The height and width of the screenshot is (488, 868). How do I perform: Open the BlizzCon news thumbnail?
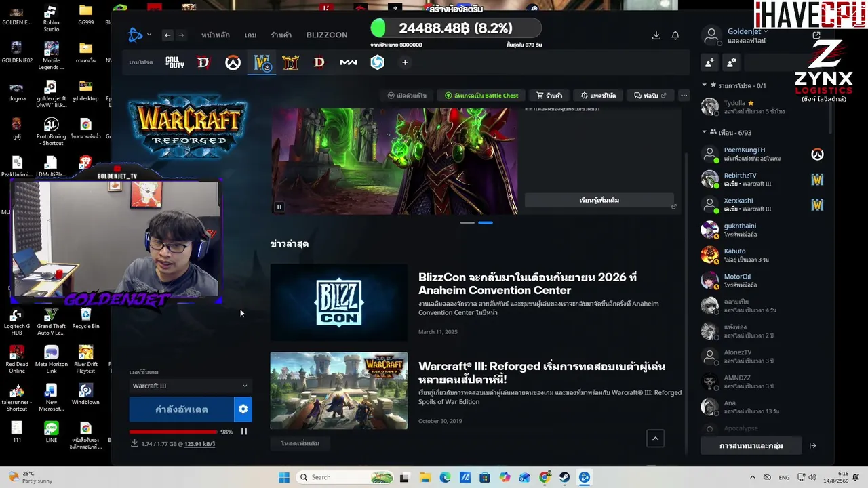pos(339,302)
